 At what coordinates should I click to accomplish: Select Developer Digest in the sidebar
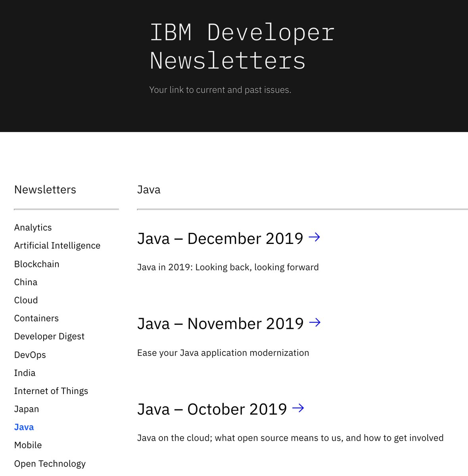pos(49,336)
